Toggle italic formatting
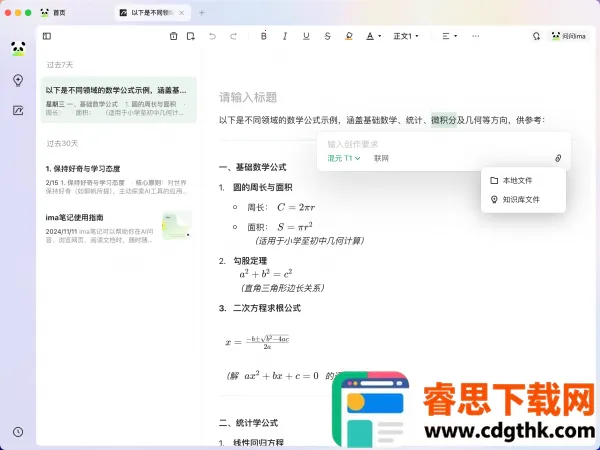 tap(285, 36)
